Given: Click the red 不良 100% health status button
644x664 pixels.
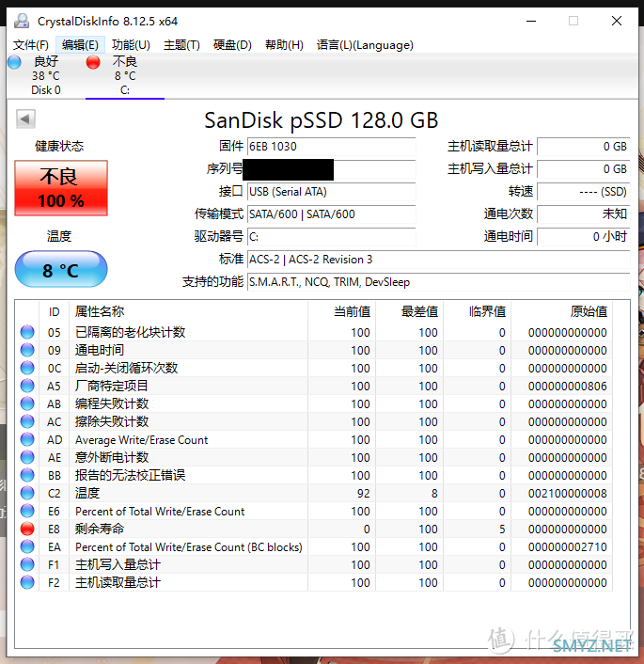Looking at the screenshot, I should pos(61,188).
